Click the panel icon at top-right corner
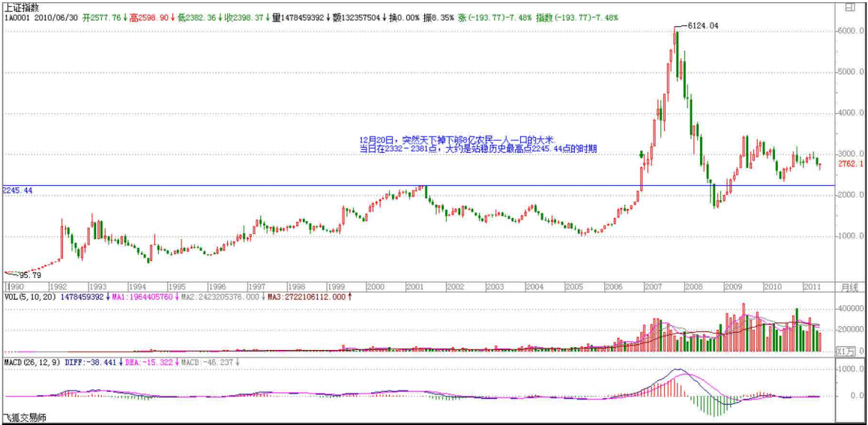 (x=849, y=7)
